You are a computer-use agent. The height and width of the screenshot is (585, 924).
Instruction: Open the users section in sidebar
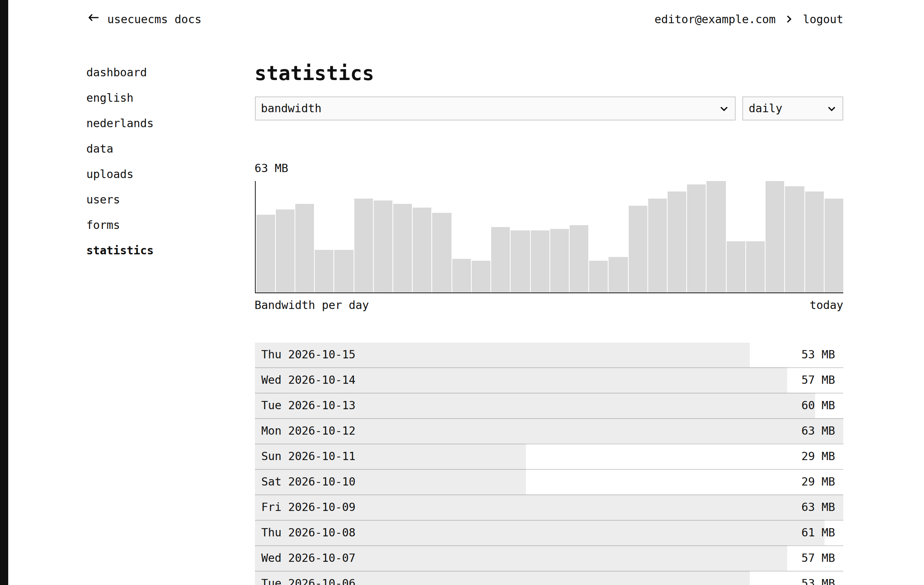pos(103,200)
